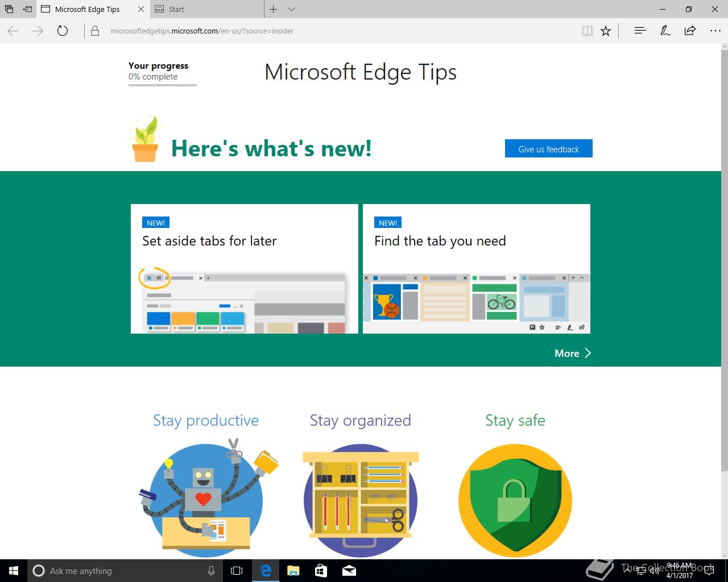Switch to the Microsoft Edge Tips tab
The width and height of the screenshot is (728, 582).
click(88, 9)
